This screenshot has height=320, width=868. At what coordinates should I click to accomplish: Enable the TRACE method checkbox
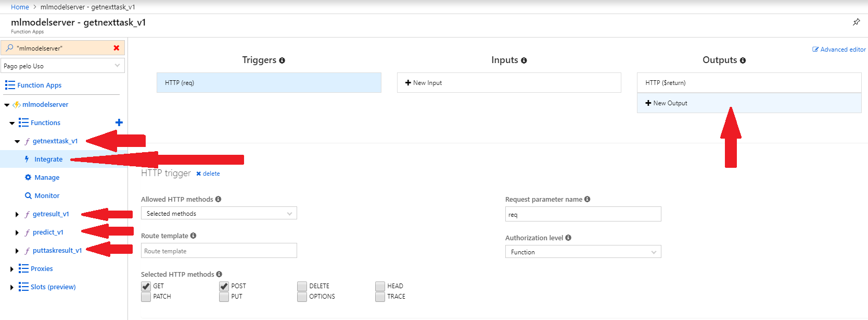pyautogui.click(x=380, y=297)
